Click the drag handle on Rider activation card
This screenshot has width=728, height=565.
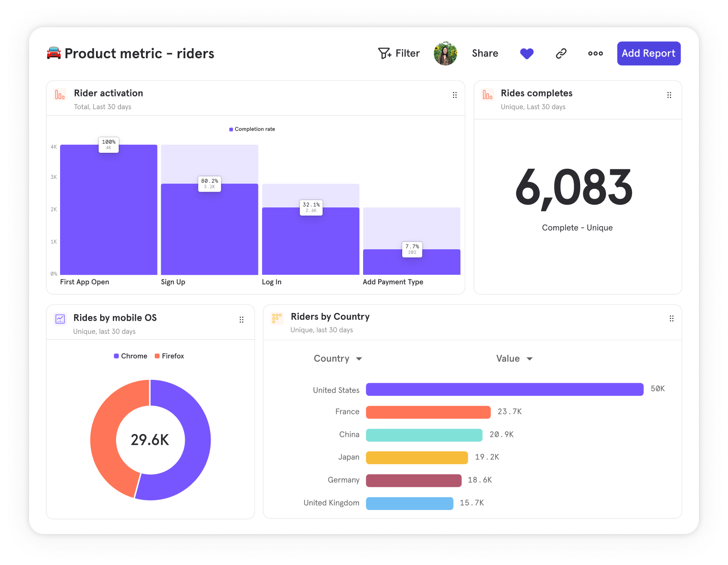point(455,95)
